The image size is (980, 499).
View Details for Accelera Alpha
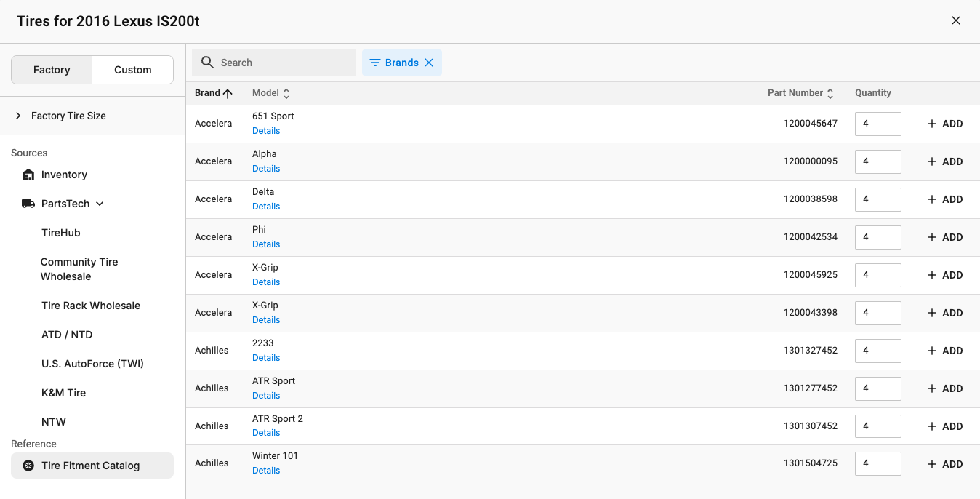pos(266,169)
